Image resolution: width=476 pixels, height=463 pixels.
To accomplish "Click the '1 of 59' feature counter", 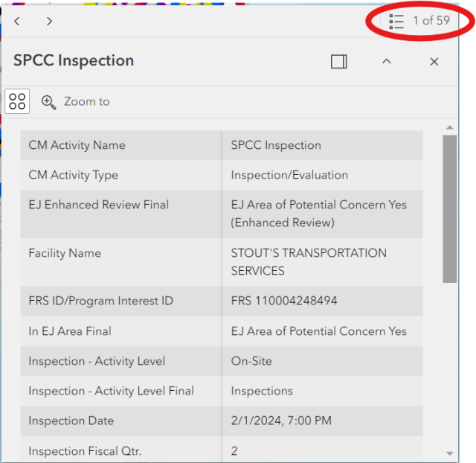I will tap(431, 21).
